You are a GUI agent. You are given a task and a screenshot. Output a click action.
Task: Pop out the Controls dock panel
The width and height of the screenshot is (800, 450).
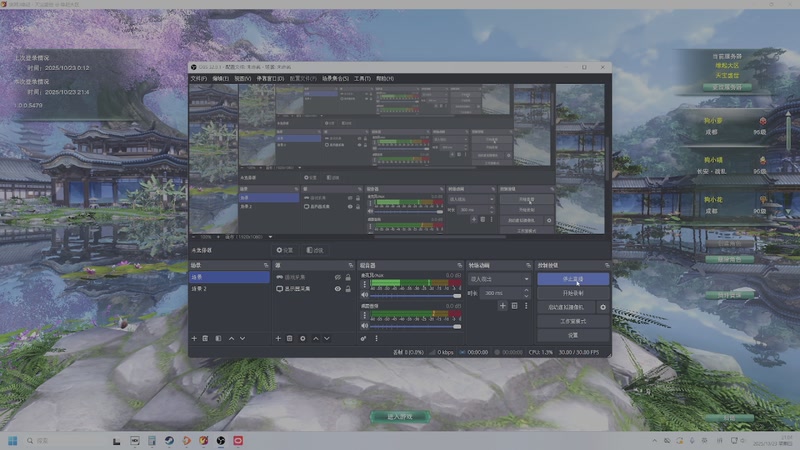[x=607, y=265]
